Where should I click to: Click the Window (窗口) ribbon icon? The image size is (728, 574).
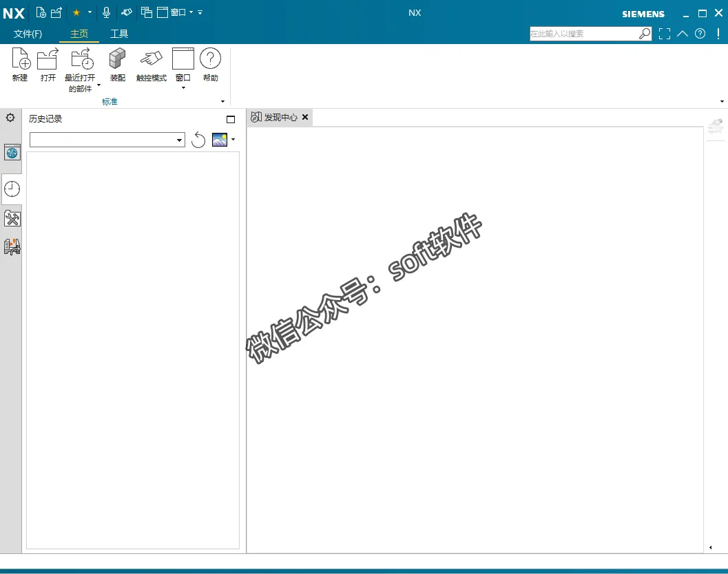[183, 65]
